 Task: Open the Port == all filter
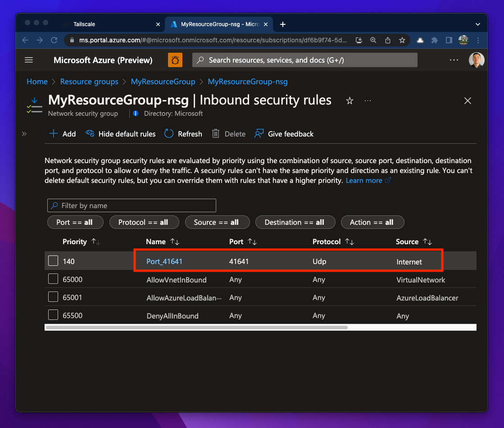tap(75, 222)
